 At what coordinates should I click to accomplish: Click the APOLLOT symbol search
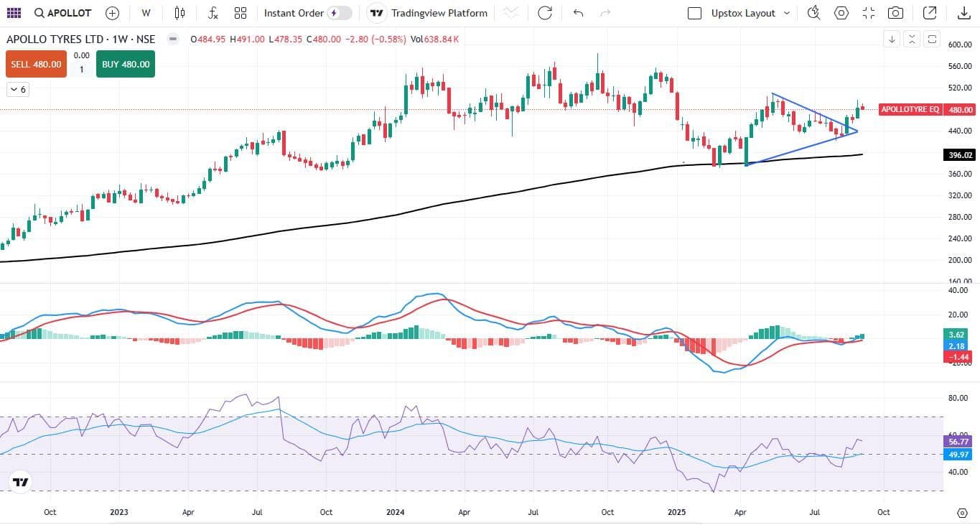click(62, 13)
